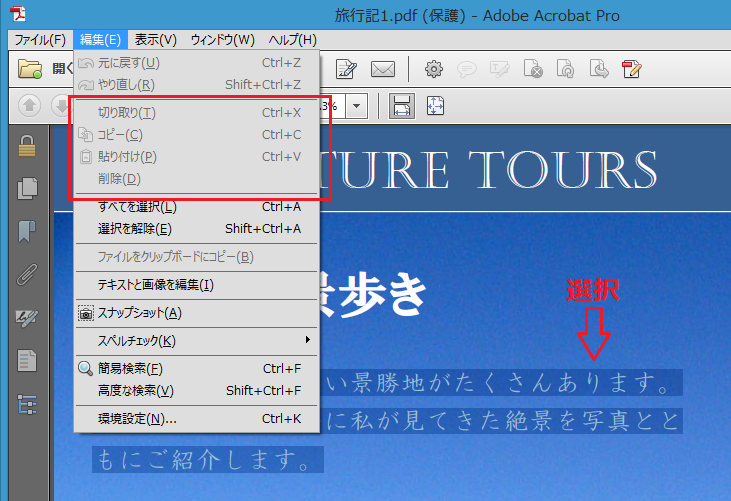Choose 切り取り(T) menu entry
This screenshot has height=501, width=731.
click(x=197, y=112)
